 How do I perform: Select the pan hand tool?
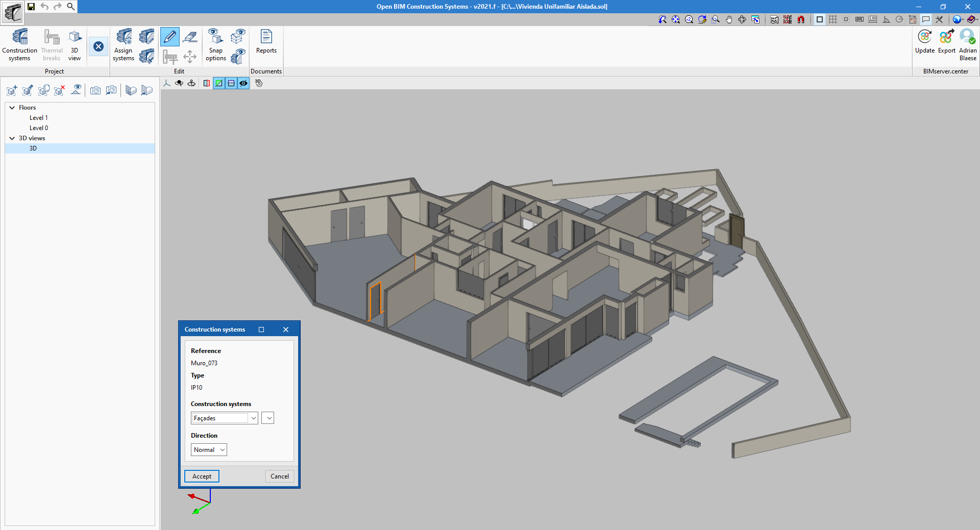(x=729, y=19)
